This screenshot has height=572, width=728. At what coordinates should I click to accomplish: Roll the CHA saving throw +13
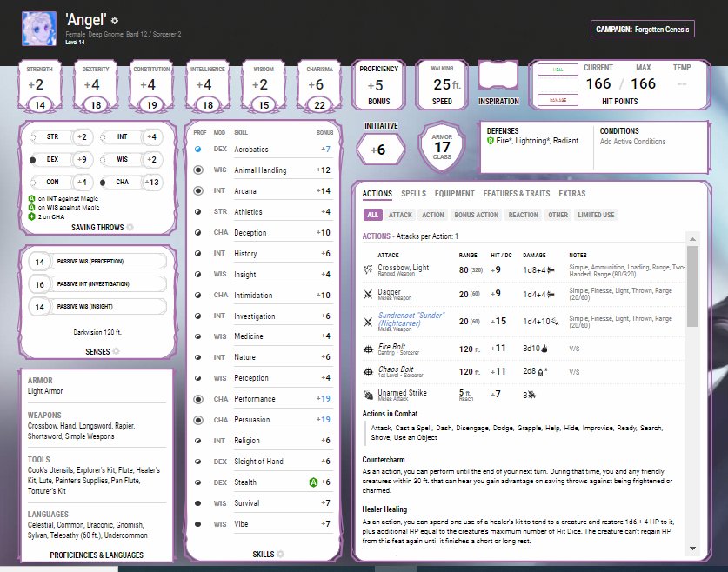coord(131,183)
